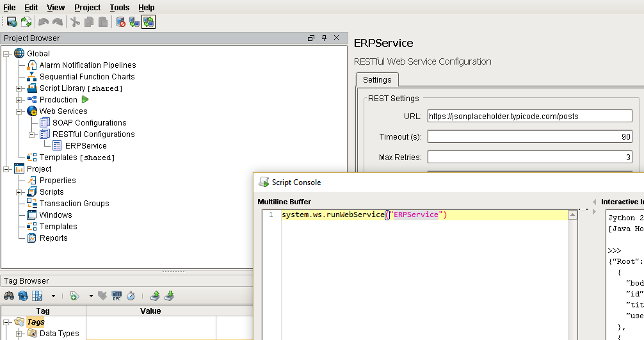
Task: Select Templates under Project
Action: tap(58, 226)
